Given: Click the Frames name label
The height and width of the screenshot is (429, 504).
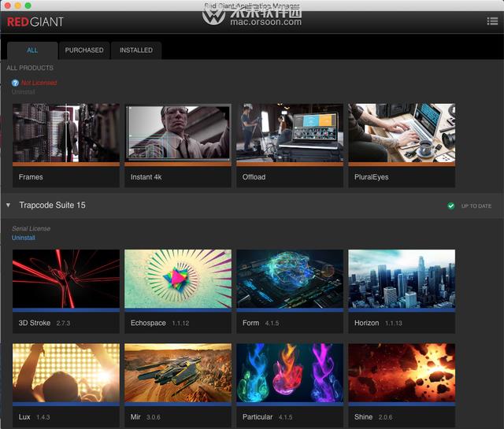Looking at the screenshot, I should [31, 177].
